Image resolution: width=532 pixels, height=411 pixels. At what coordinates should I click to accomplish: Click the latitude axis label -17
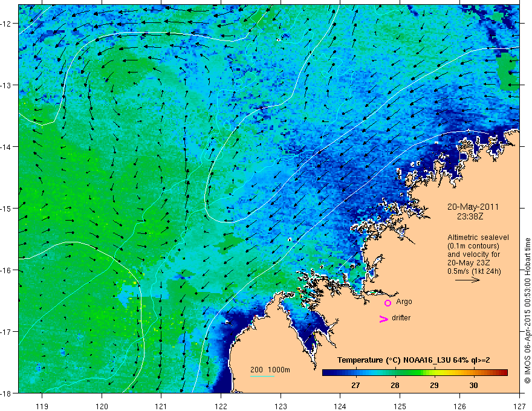click(6, 331)
